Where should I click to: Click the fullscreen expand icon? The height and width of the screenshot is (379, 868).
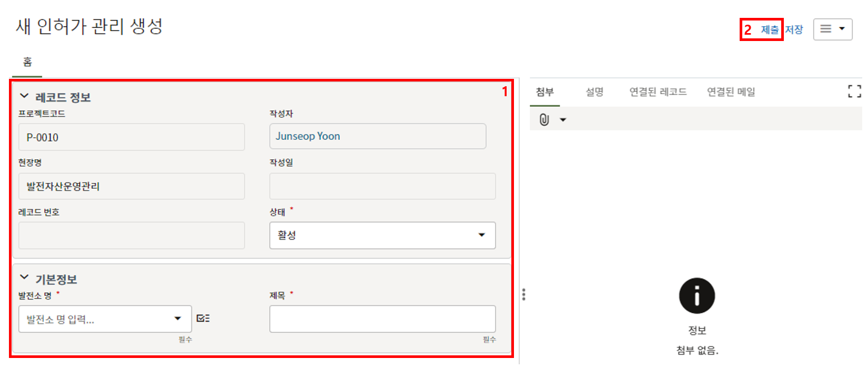(854, 91)
